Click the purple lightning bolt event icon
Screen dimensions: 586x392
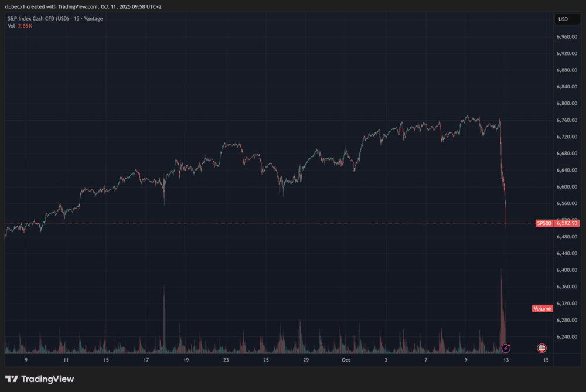point(506,348)
